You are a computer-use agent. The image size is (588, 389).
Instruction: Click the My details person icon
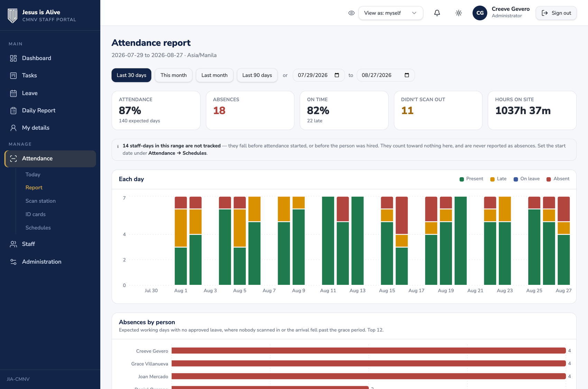(x=13, y=128)
